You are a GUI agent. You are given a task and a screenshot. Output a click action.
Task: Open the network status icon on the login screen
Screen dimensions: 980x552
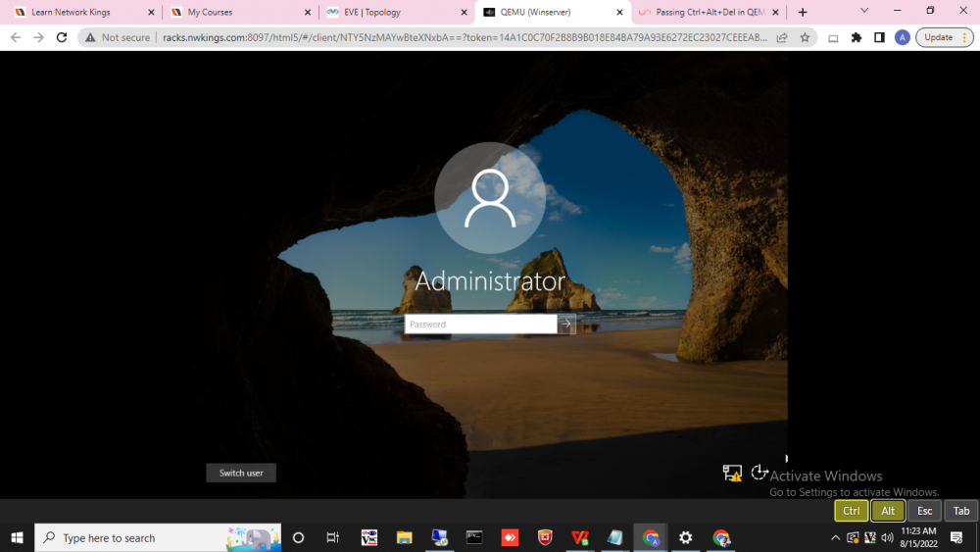click(732, 474)
